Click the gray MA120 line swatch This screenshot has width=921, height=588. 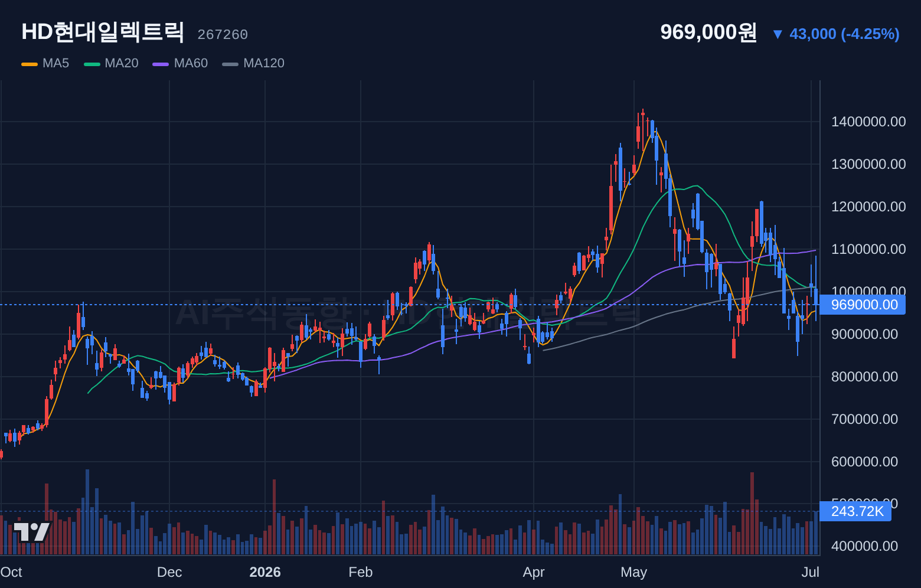(230, 64)
